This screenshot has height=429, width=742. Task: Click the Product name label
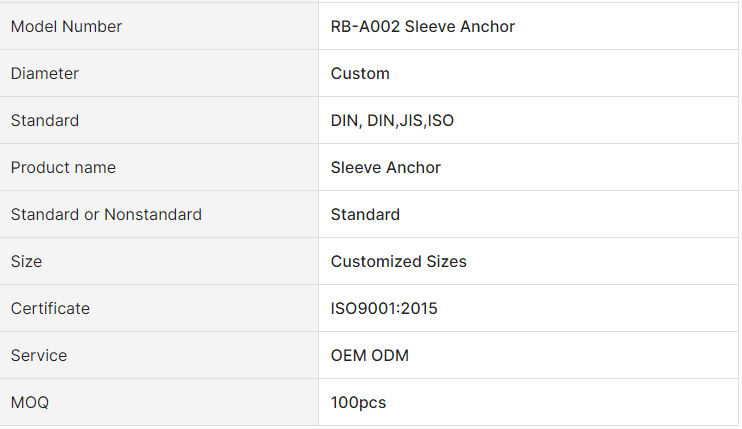(x=63, y=168)
